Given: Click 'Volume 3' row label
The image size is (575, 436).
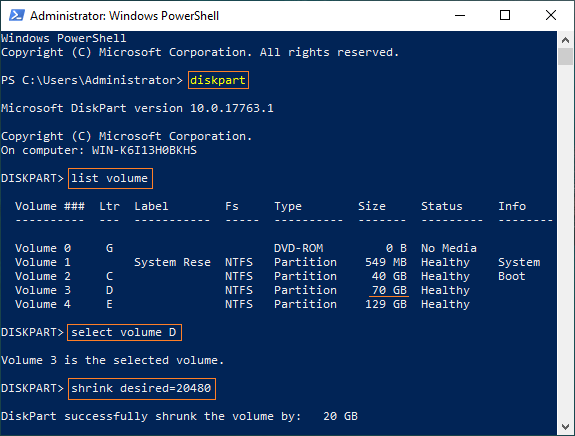Looking at the screenshot, I should point(43,290).
